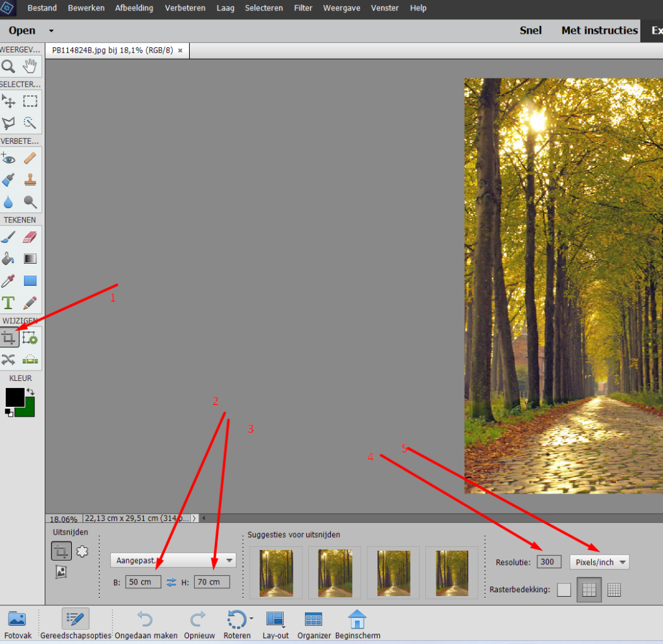Select the no-overlay Rasterbedekking option
Screen dimensions: 663x644
click(564, 590)
